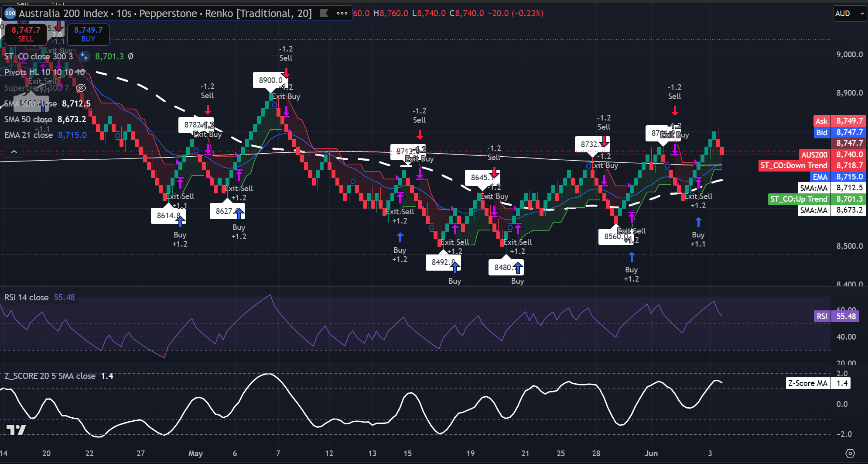The width and height of the screenshot is (868, 464).
Task: Click the red SELL 8,747.7 button
Action: [26, 34]
